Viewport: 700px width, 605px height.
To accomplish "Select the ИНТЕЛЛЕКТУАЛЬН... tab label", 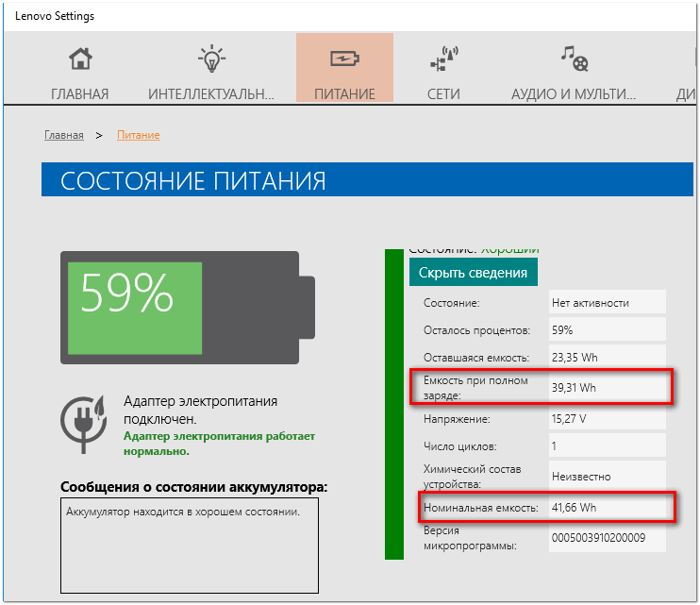I will click(211, 94).
